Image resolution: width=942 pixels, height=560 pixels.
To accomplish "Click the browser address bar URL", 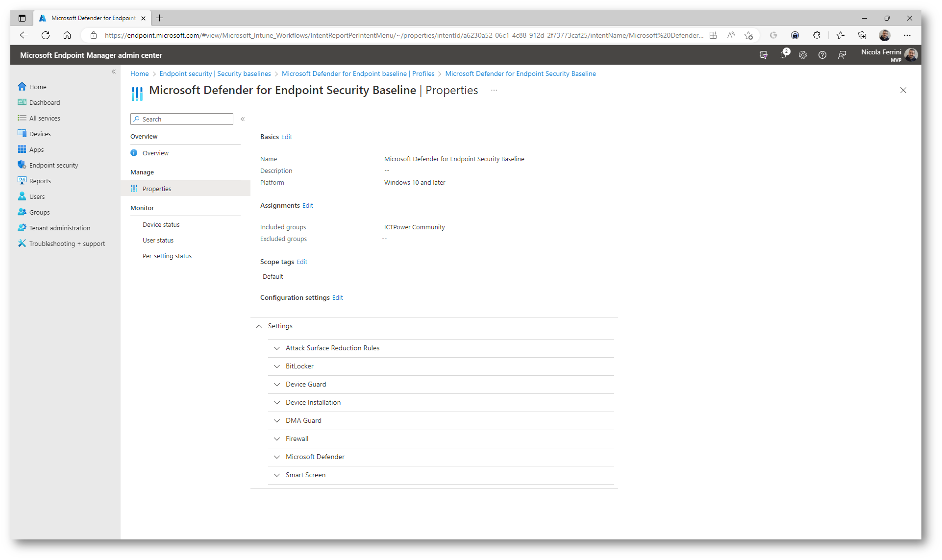I will (404, 35).
